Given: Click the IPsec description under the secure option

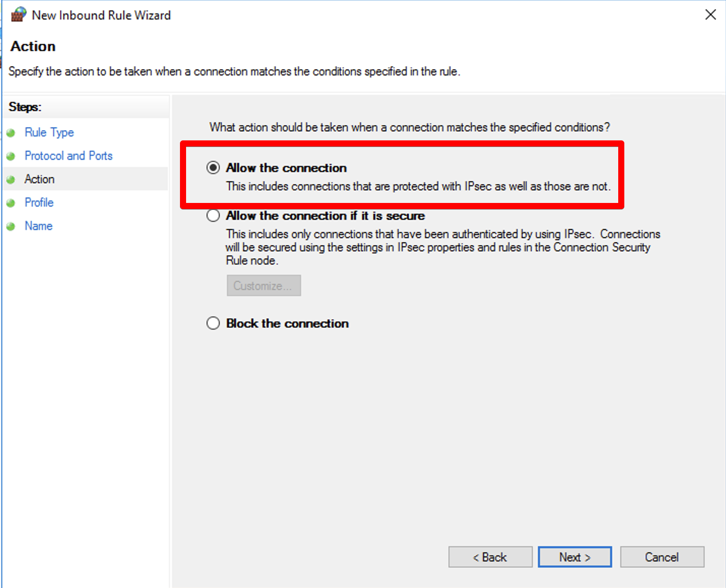Looking at the screenshot, I should 442,247.
